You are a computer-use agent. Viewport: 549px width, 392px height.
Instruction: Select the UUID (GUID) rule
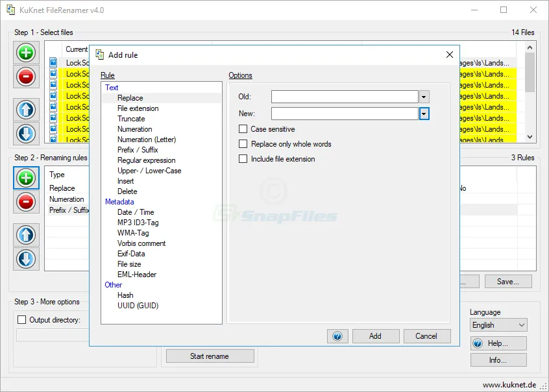click(x=138, y=306)
